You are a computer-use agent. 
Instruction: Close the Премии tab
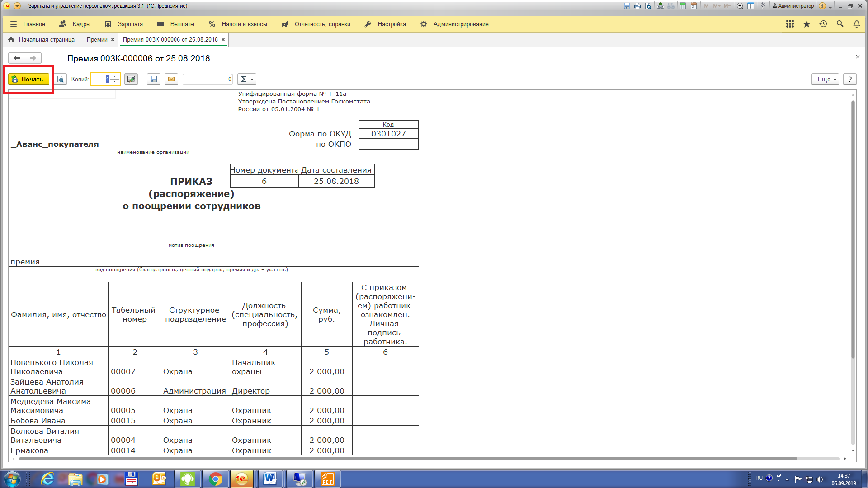[113, 40]
